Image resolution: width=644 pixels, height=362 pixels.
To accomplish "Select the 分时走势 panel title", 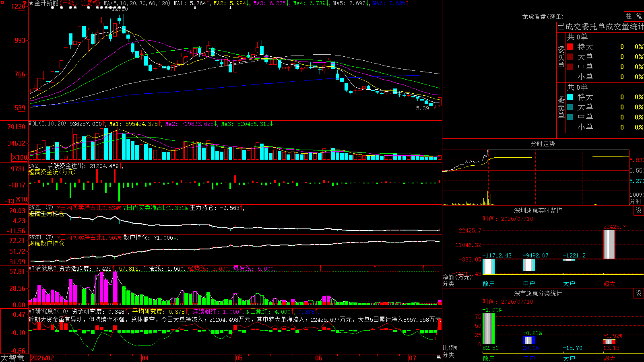I will pyautogui.click(x=543, y=144).
